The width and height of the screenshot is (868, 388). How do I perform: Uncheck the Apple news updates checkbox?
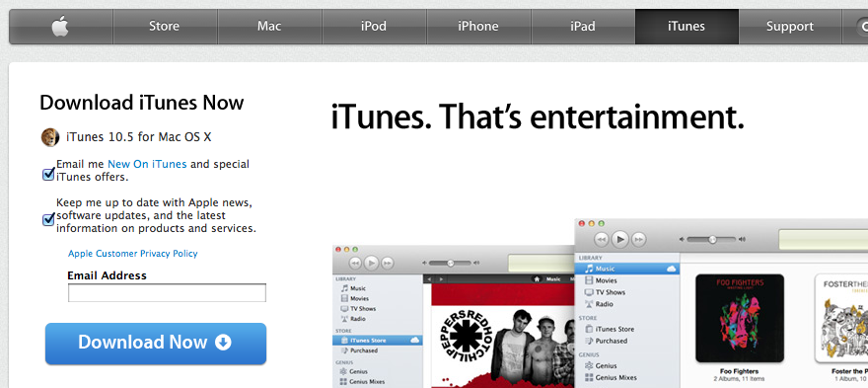pos(48,219)
